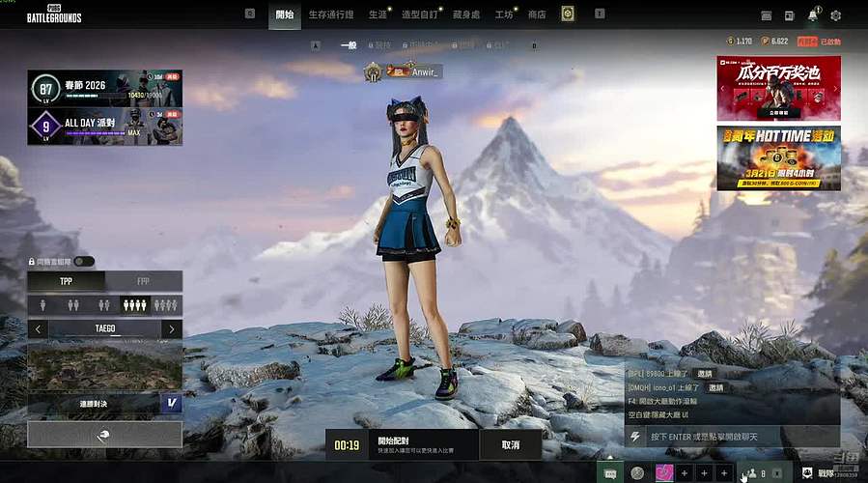Screen dimensions: 868x483
Task: Open the 工坊 tab
Action: 504,14
